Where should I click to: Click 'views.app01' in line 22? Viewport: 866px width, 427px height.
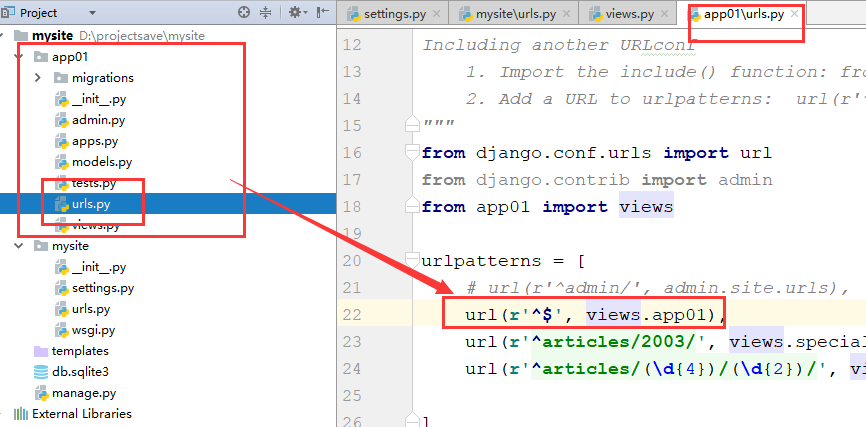pyautogui.click(x=646, y=314)
